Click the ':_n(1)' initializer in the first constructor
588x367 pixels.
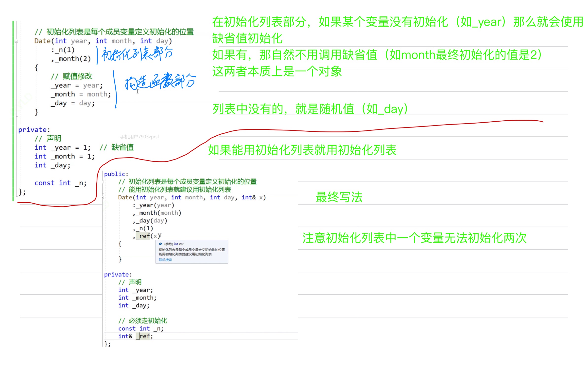click(x=63, y=50)
